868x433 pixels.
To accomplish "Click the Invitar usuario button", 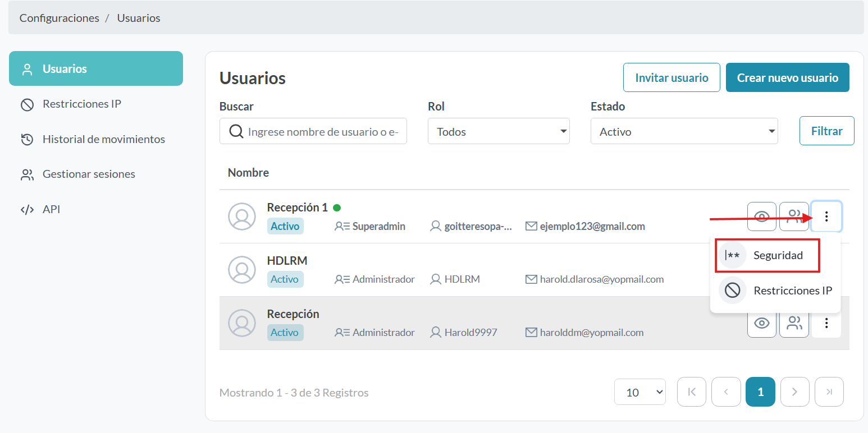I will (671, 78).
